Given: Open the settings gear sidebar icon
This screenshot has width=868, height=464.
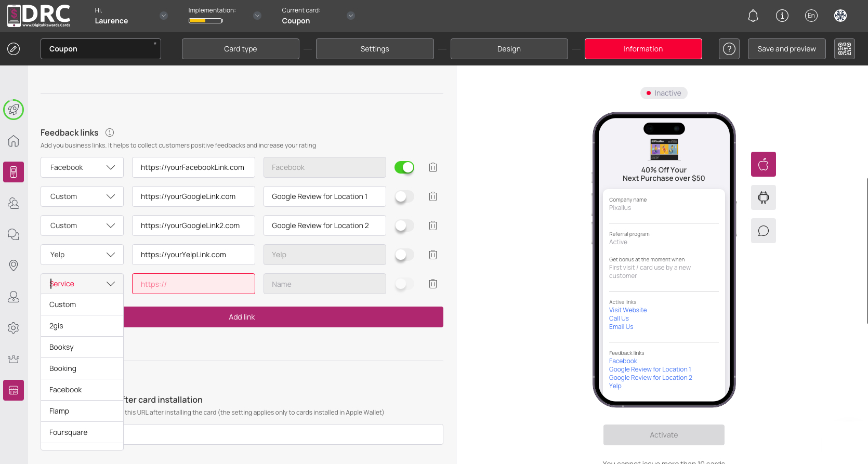Looking at the screenshot, I should [14, 328].
